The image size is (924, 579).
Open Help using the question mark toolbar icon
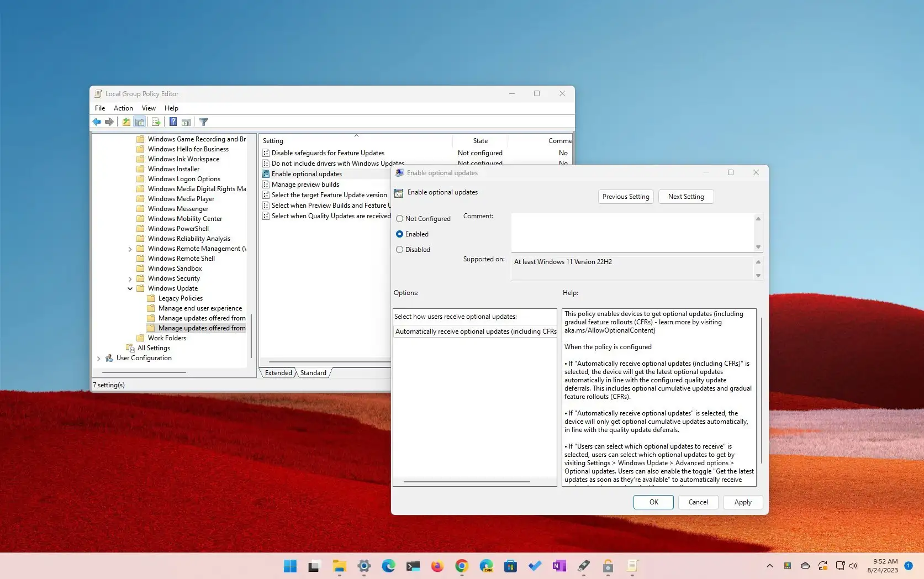point(173,122)
